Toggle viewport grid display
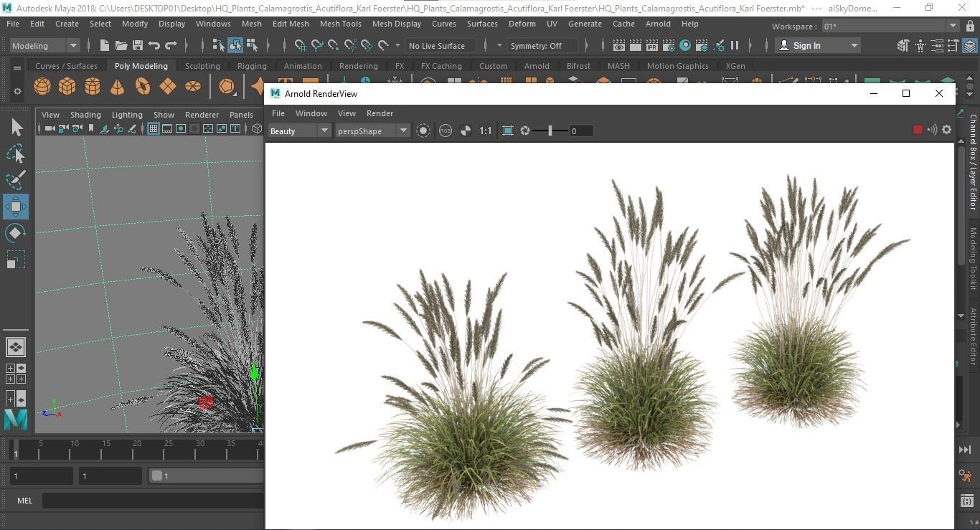The width and height of the screenshot is (980, 530). (153, 128)
